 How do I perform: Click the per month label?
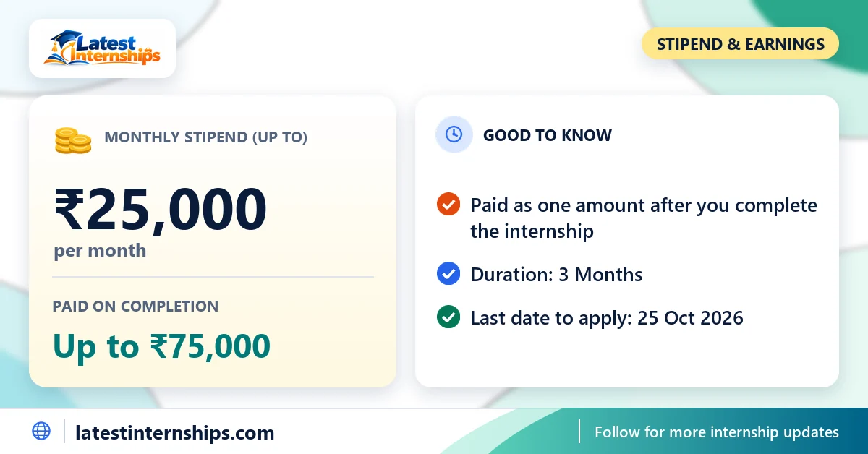(100, 252)
